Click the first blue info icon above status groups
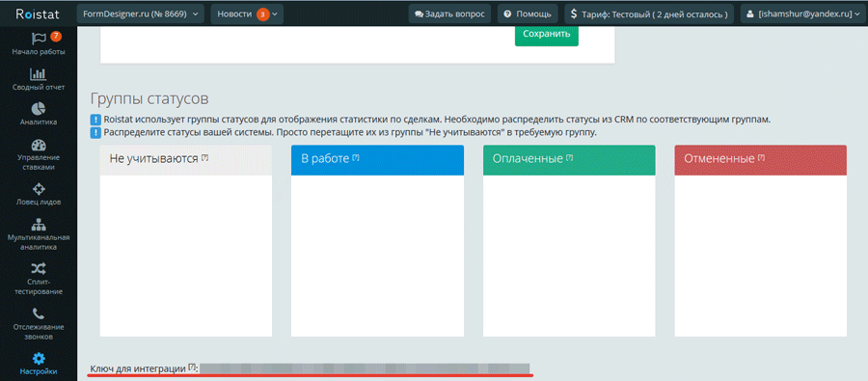The height and width of the screenshot is (381, 868). coord(95,119)
